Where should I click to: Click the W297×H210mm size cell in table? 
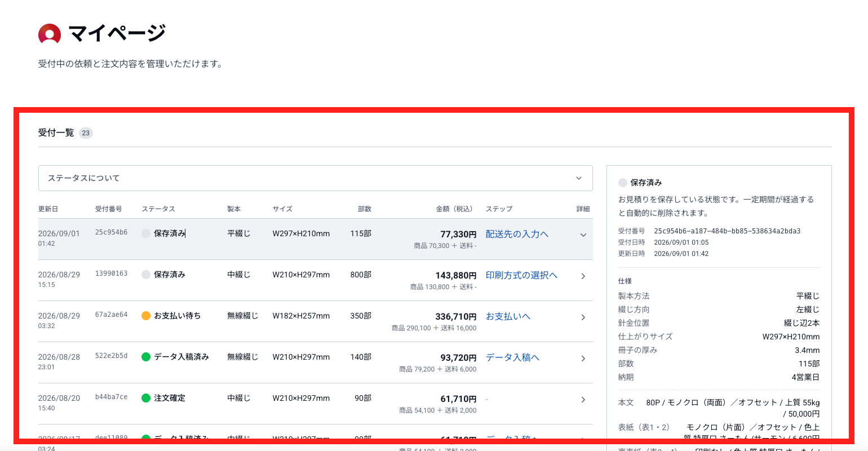301,233
